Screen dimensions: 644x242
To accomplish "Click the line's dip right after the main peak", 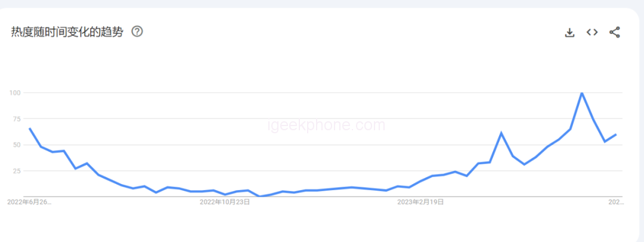I will pos(605,142).
